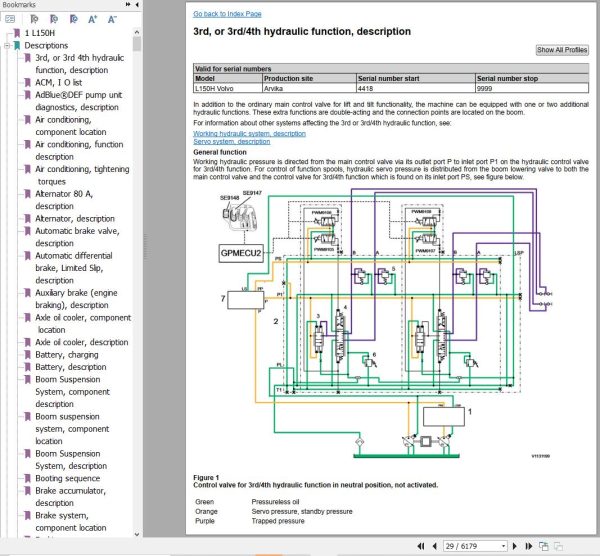The height and width of the screenshot is (556, 600).
Task: Increase bookmark font size with A+
Action: pos(93,19)
